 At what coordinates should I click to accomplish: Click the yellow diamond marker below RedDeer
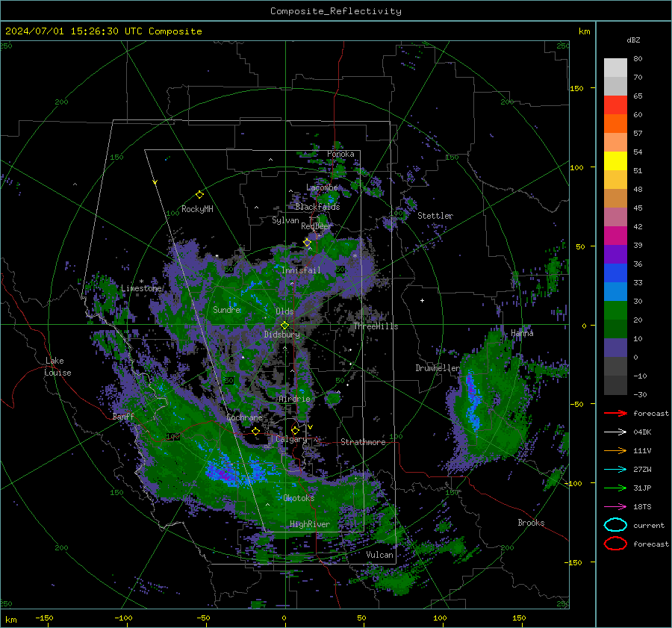(307, 243)
